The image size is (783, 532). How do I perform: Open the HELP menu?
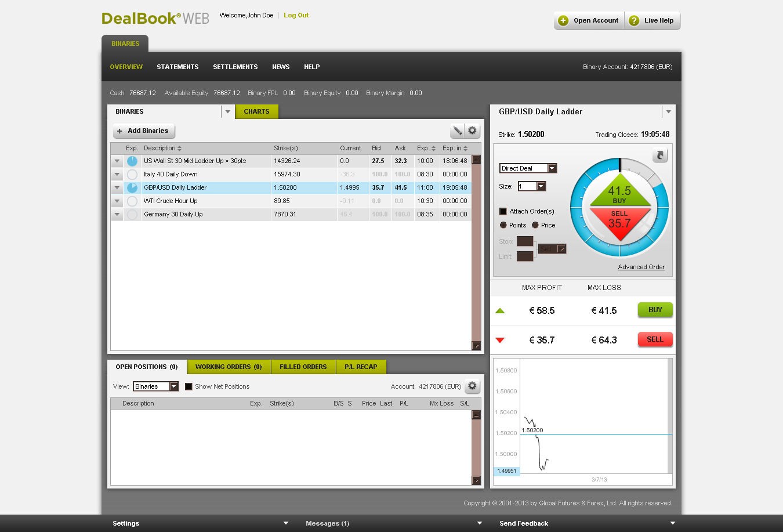(312, 67)
